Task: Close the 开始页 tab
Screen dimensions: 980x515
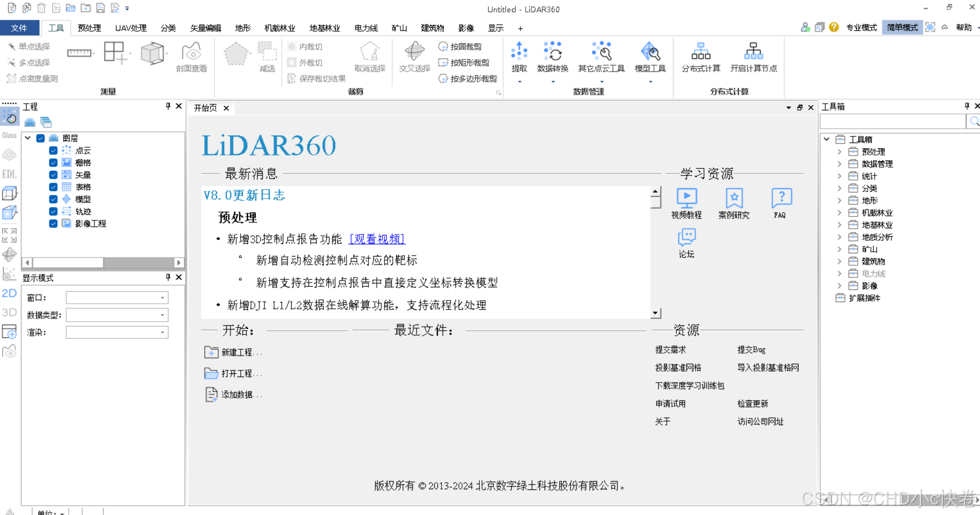Action: pyautogui.click(x=226, y=108)
